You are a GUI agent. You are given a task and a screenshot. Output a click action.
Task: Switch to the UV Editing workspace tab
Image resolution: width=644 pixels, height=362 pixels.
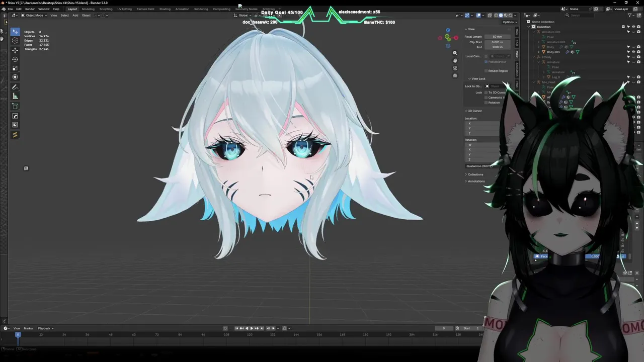(124, 9)
